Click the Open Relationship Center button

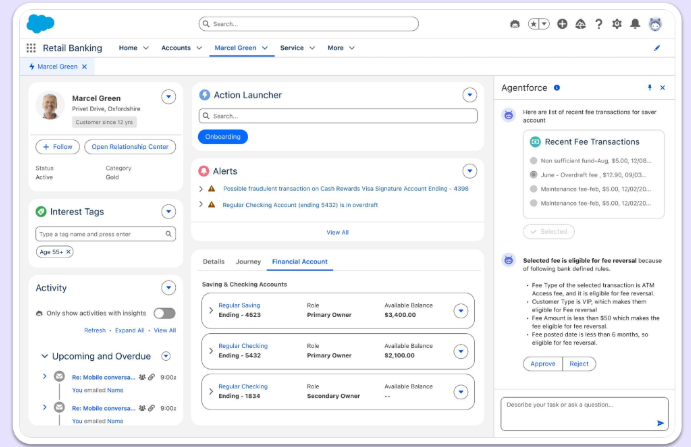129,147
